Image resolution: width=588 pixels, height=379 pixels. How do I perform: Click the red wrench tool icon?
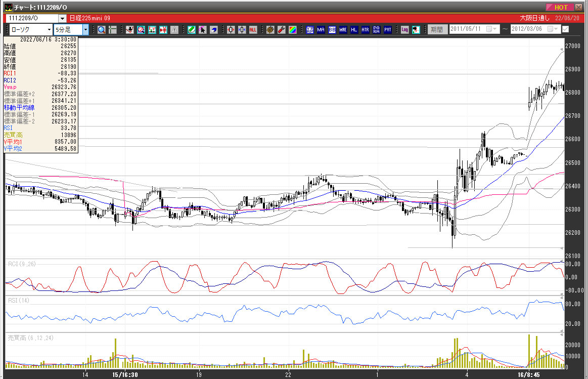point(281,30)
